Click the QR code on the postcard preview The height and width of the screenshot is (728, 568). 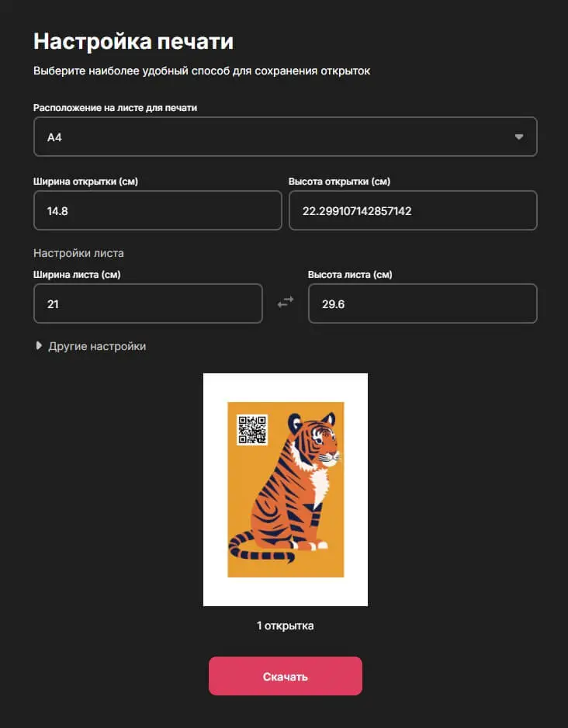point(252,429)
